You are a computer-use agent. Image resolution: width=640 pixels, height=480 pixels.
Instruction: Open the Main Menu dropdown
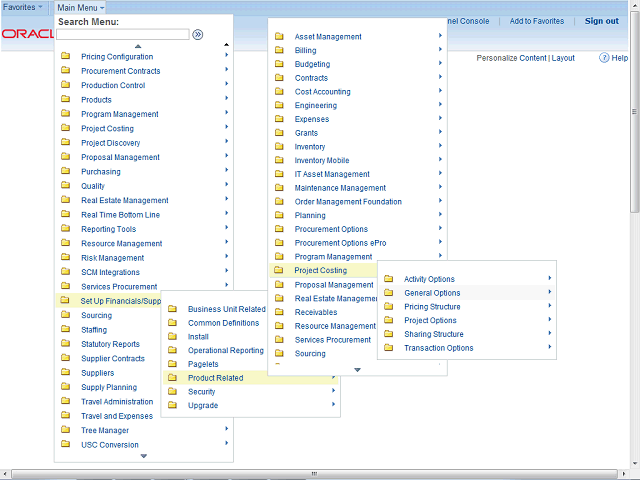80,7
